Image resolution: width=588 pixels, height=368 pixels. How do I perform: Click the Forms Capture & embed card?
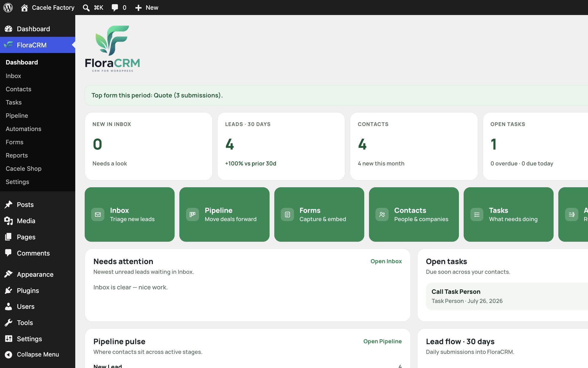click(x=319, y=214)
